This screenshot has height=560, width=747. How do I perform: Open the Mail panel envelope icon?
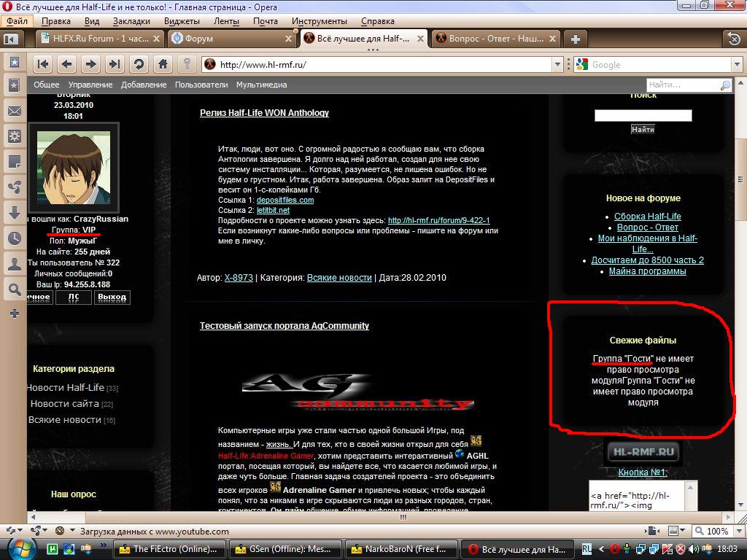pos(15,112)
